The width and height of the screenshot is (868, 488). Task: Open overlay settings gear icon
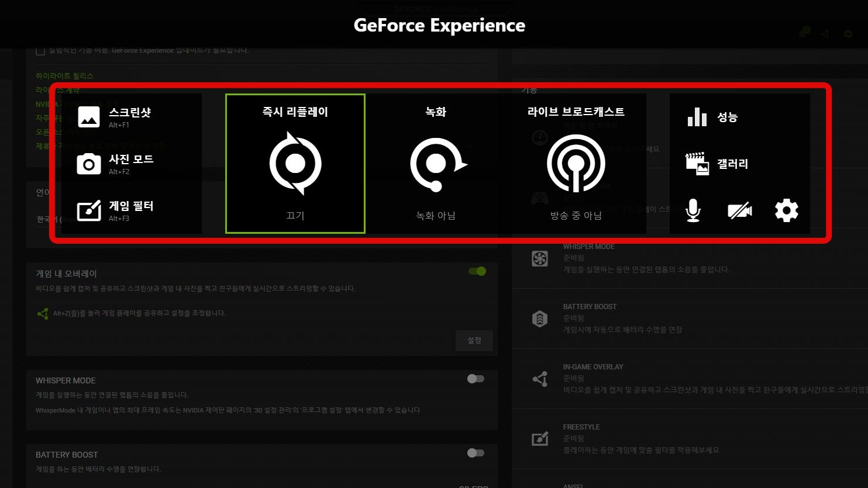coord(787,210)
